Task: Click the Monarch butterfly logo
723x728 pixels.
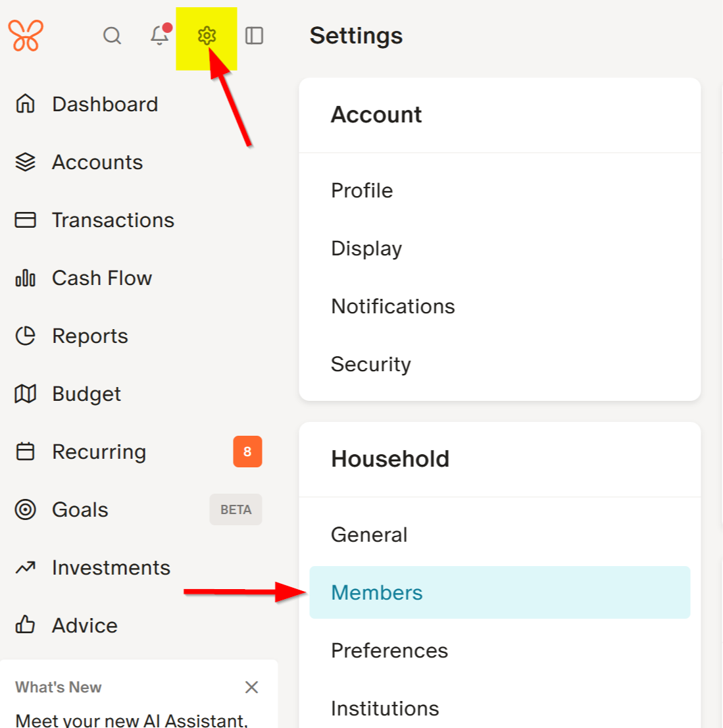Action: coord(26,36)
